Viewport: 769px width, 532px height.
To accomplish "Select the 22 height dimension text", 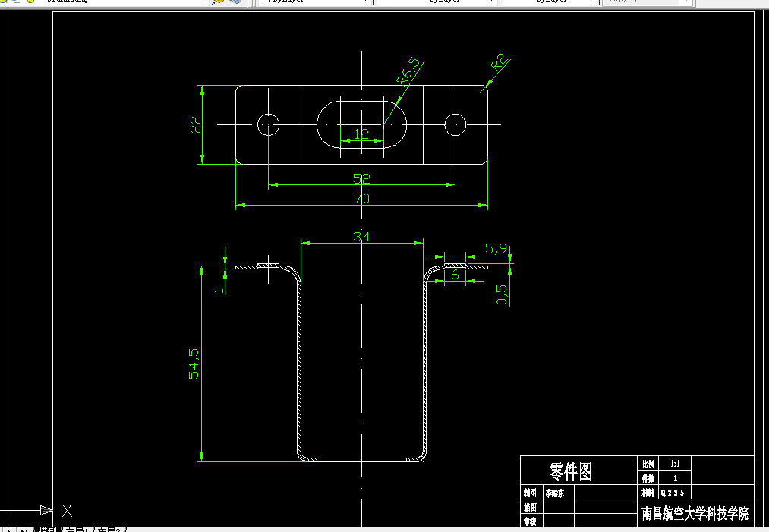I will (196, 124).
